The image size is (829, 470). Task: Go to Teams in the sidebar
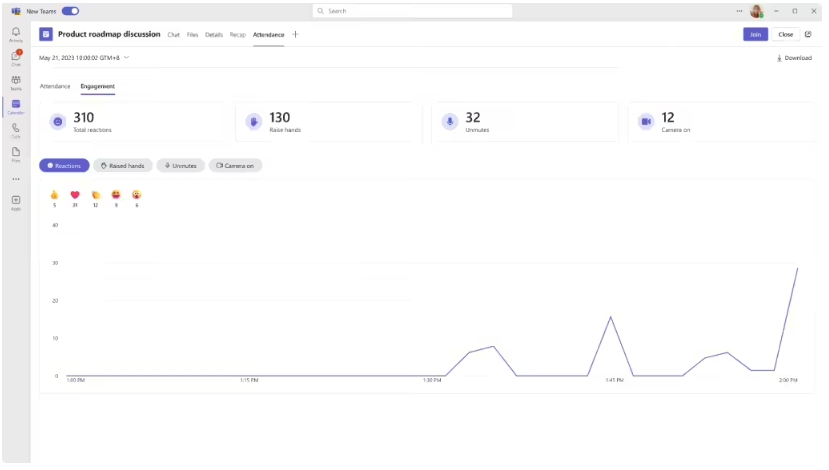pos(16,82)
